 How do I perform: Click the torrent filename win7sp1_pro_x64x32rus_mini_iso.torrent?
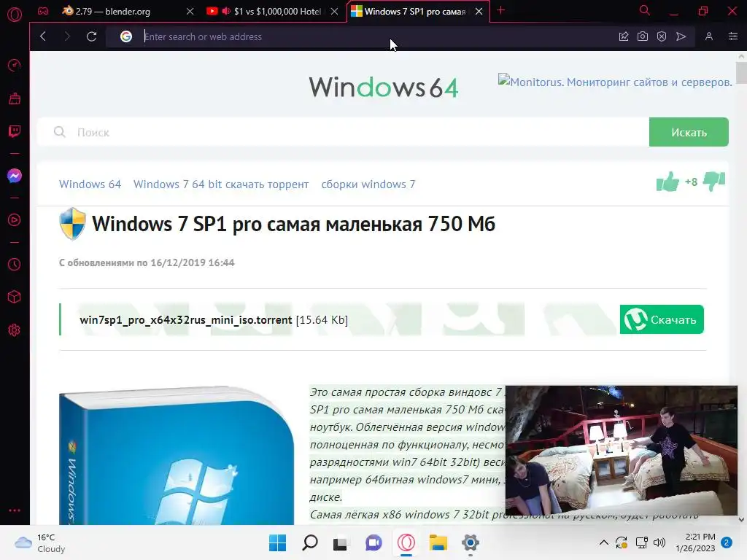click(x=186, y=320)
